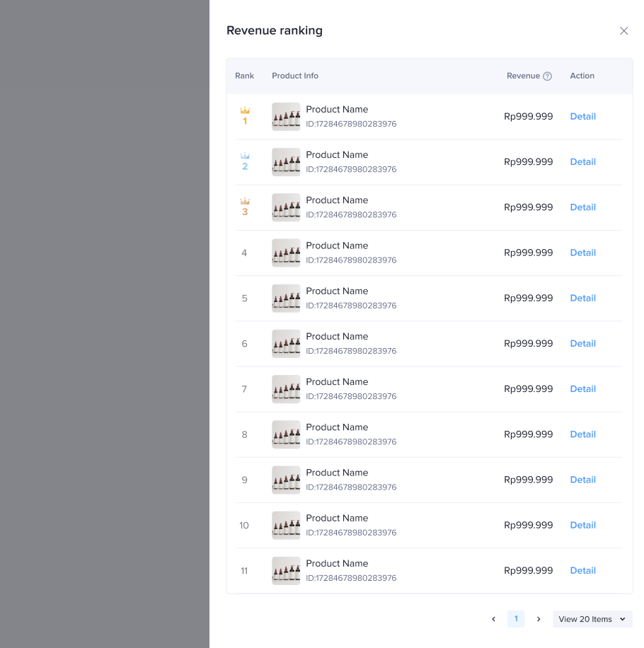The height and width of the screenshot is (648, 644).
Task: Select page 1 in pagination
Action: [x=516, y=619]
